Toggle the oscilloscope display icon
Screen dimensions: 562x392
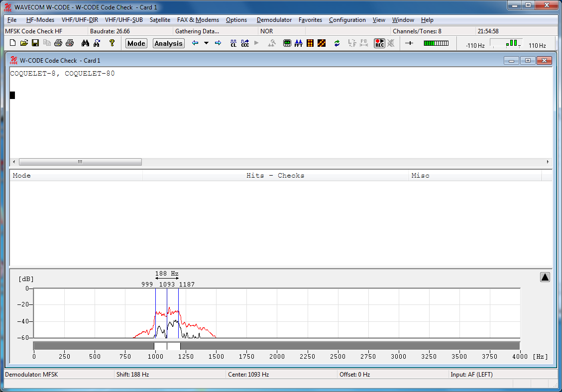[287, 43]
